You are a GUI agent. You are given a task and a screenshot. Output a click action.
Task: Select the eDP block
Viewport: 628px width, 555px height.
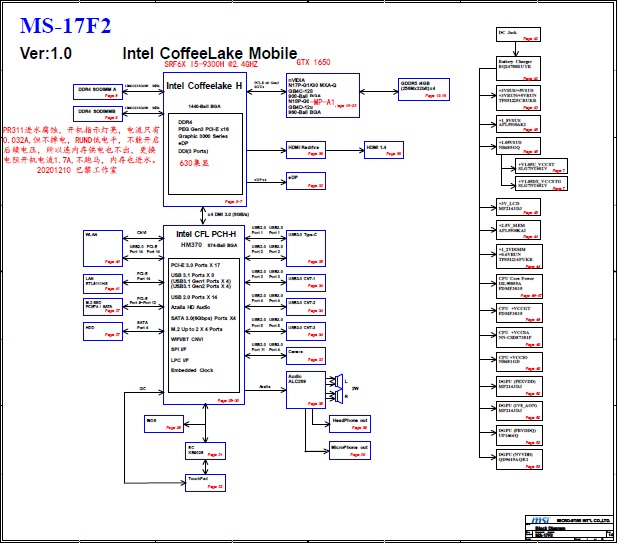coord(306,181)
